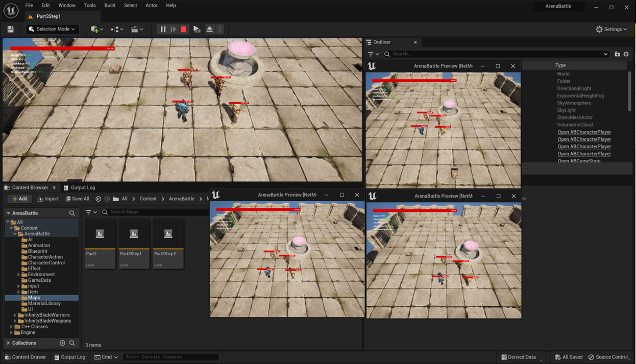Save the current level with disk icon
The image size is (636, 364).
[11, 29]
